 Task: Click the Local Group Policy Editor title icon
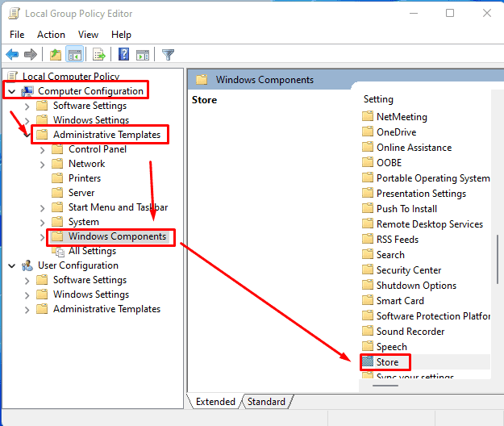point(14,14)
